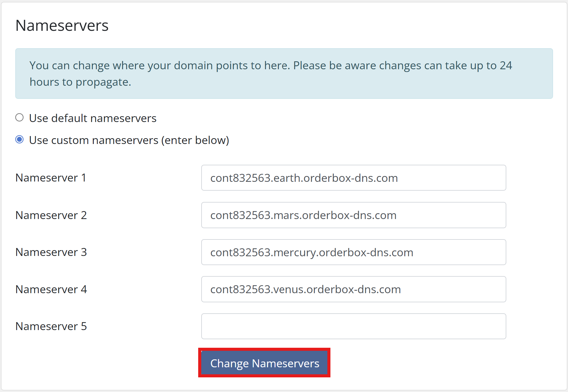The height and width of the screenshot is (392, 568).
Task: Focus the field containing venus.orderbox-dns.com
Action: point(353,289)
